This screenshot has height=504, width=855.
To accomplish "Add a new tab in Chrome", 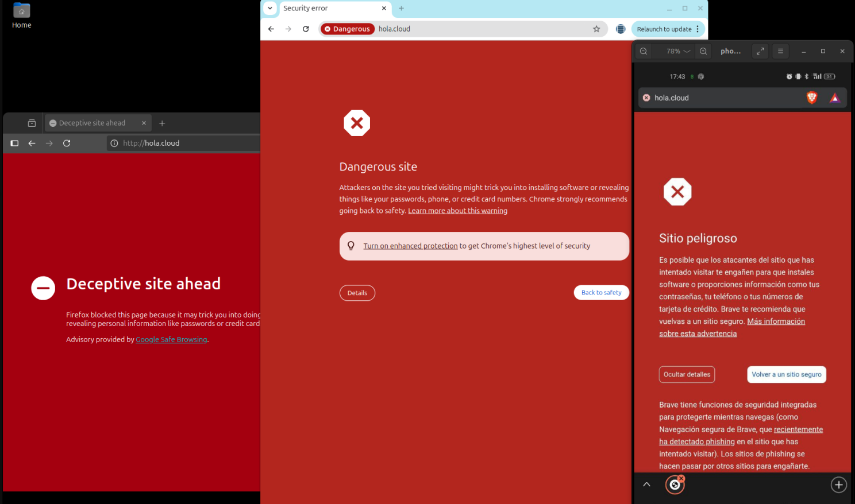I will [401, 8].
